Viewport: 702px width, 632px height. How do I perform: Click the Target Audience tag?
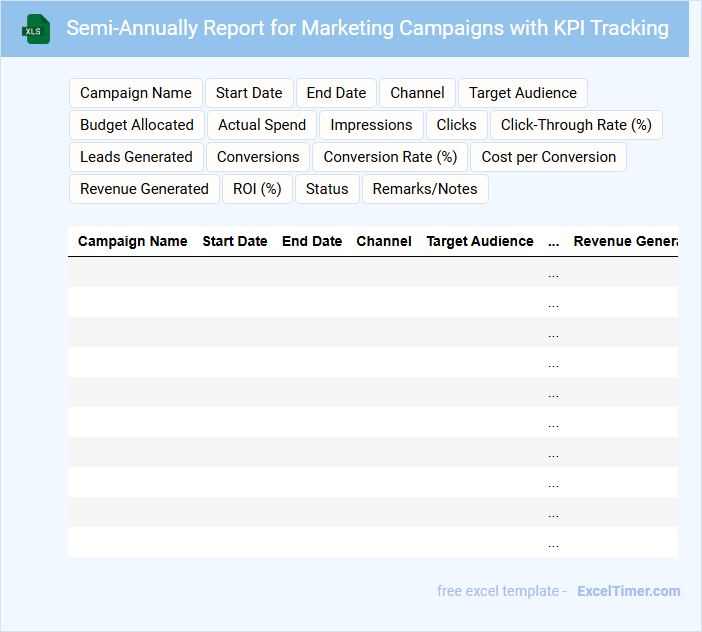tap(522, 93)
